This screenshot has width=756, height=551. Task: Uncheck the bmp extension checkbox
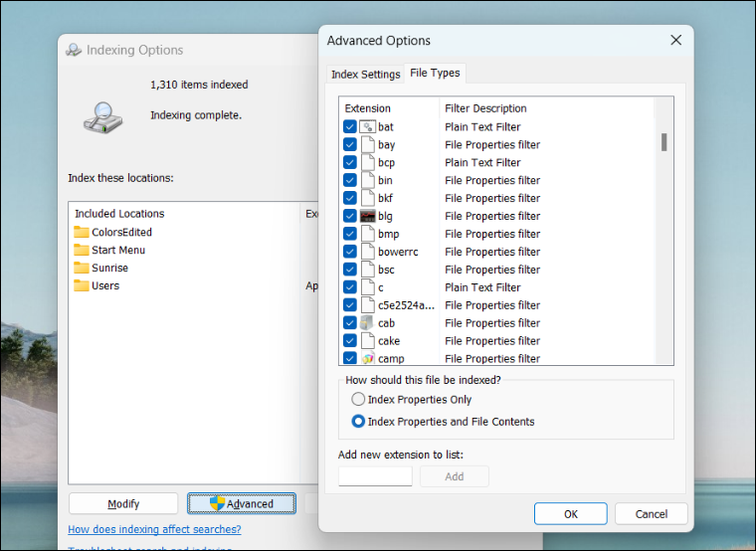(350, 234)
